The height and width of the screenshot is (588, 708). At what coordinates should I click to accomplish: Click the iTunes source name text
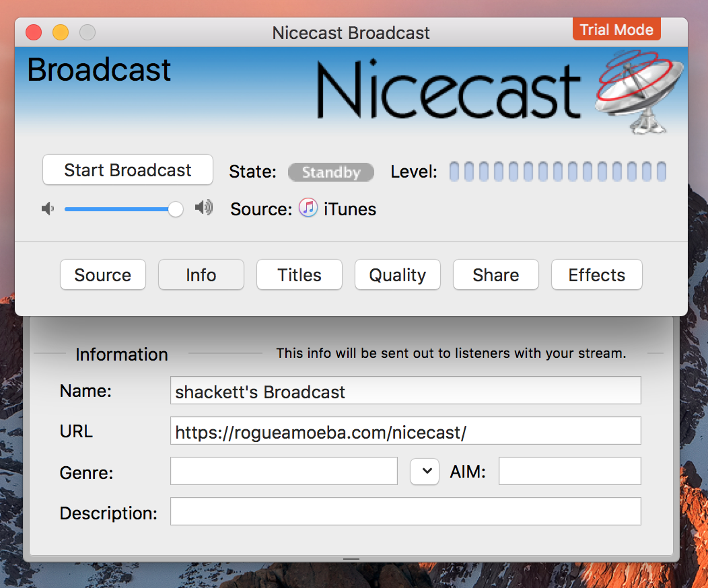[350, 209]
